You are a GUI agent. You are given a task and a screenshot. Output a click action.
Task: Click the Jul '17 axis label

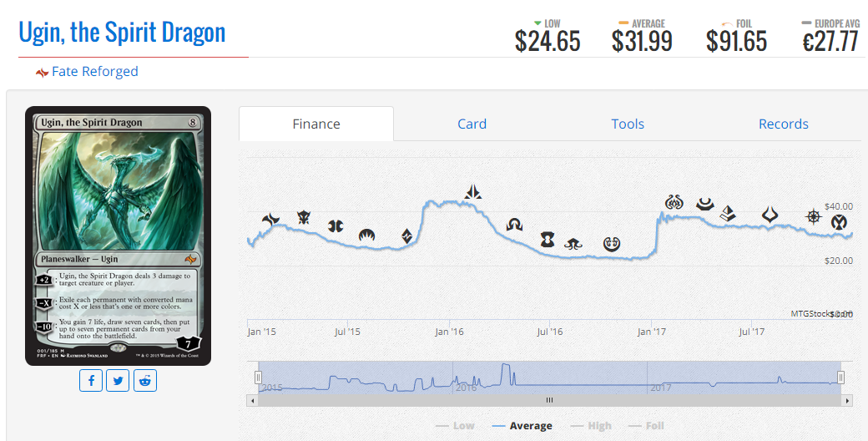tap(752, 332)
